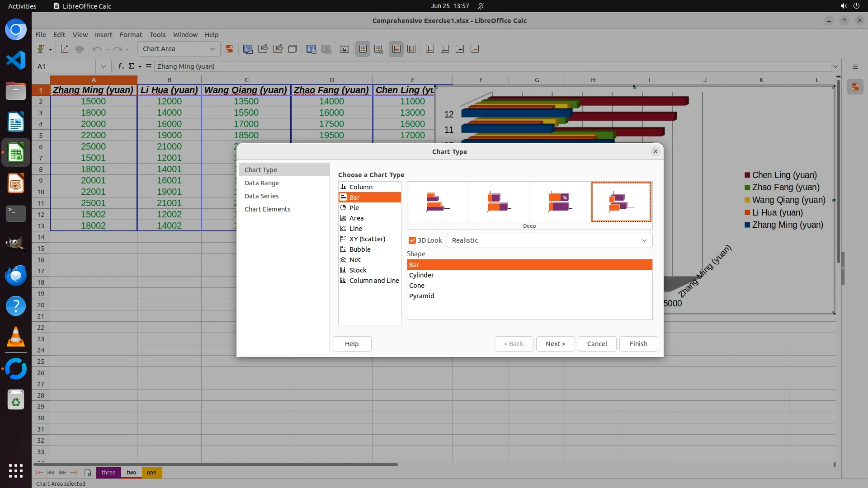Choose Column and Line chart type
The height and width of the screenshot is (488, 868).
pyautogui.click(x=374, y=281)
